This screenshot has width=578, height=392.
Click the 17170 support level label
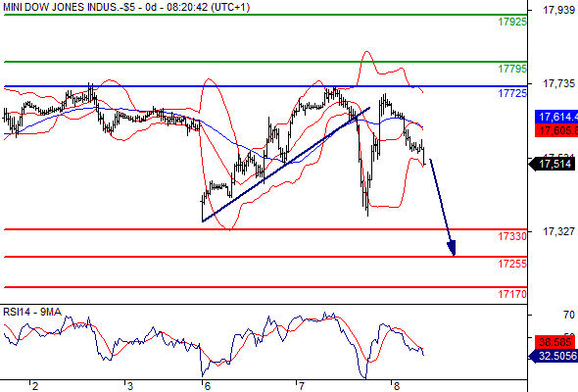pyautogui.click(x=512, y=294)
